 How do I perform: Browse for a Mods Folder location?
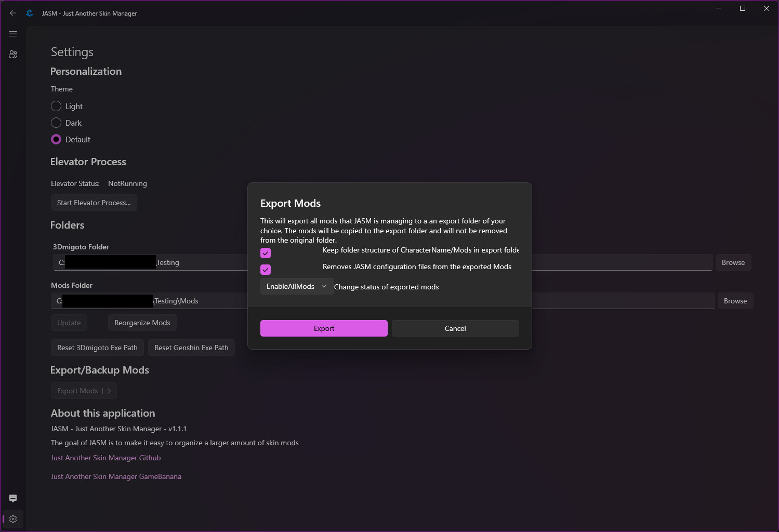point(735,300)
